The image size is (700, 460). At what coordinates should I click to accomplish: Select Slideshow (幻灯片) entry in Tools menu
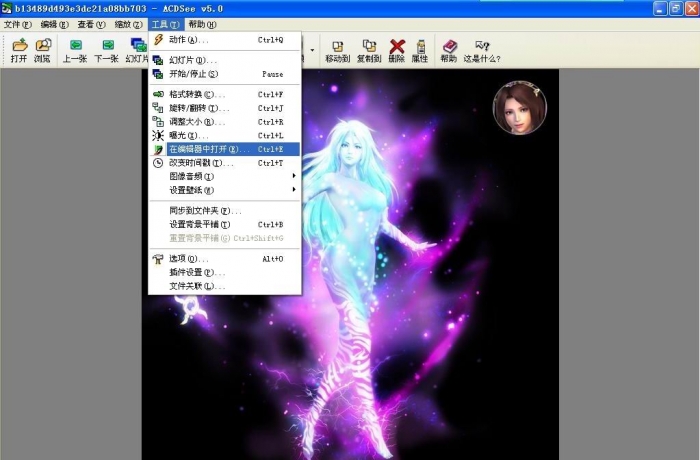tap(225, 60)
